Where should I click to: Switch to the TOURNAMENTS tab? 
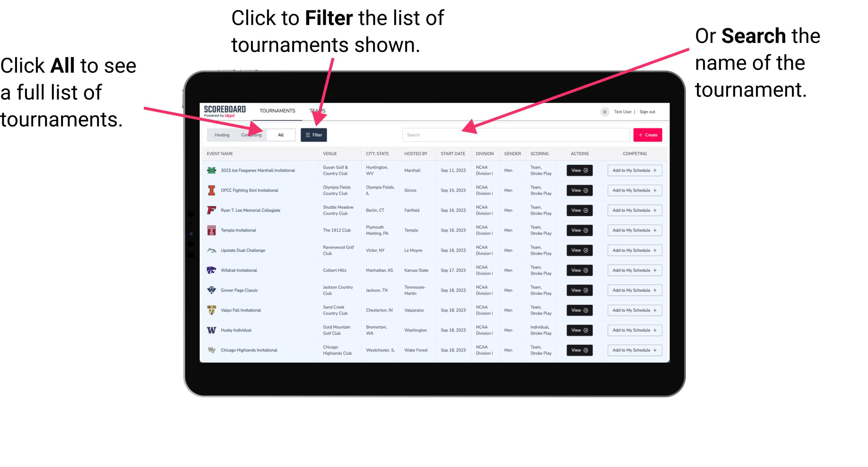(x=277, y=110)
